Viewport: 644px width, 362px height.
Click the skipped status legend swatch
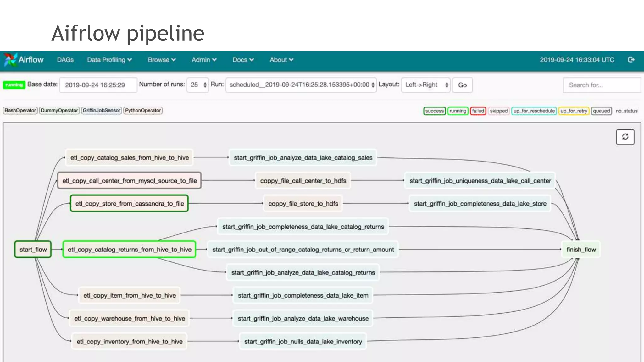point(498,111)
